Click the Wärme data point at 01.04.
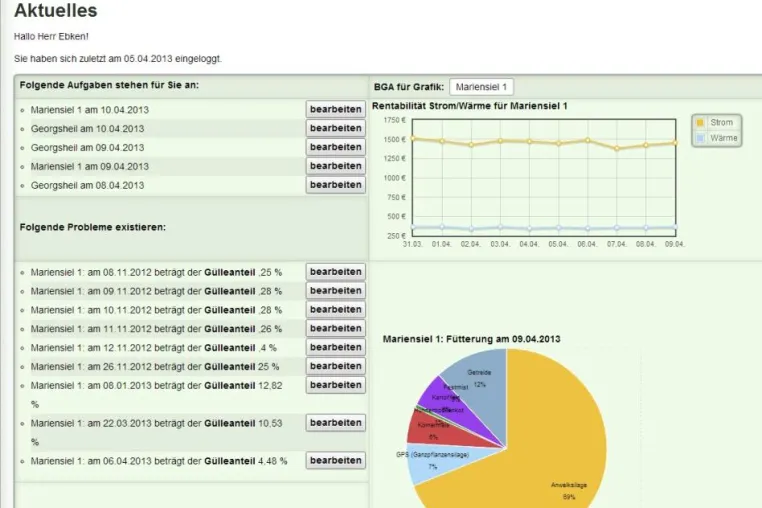This screenshot has width=762, height=508. pyautogui.click(x=442, y=227)
